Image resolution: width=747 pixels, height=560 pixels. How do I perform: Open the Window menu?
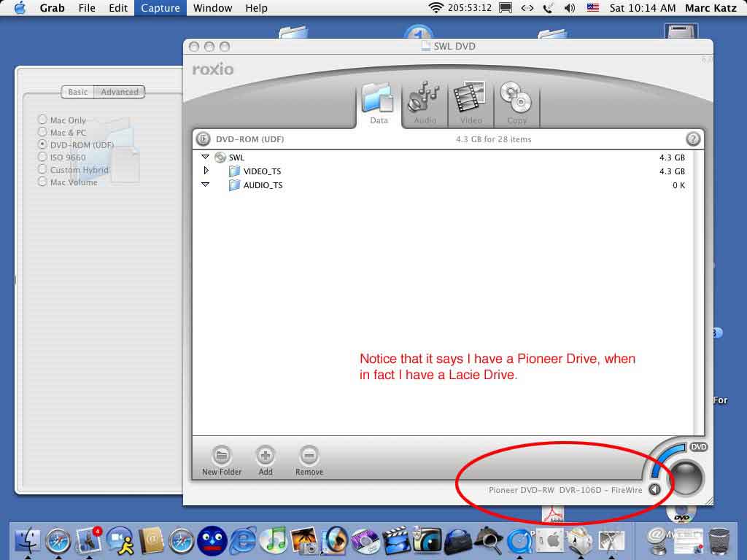212,7
